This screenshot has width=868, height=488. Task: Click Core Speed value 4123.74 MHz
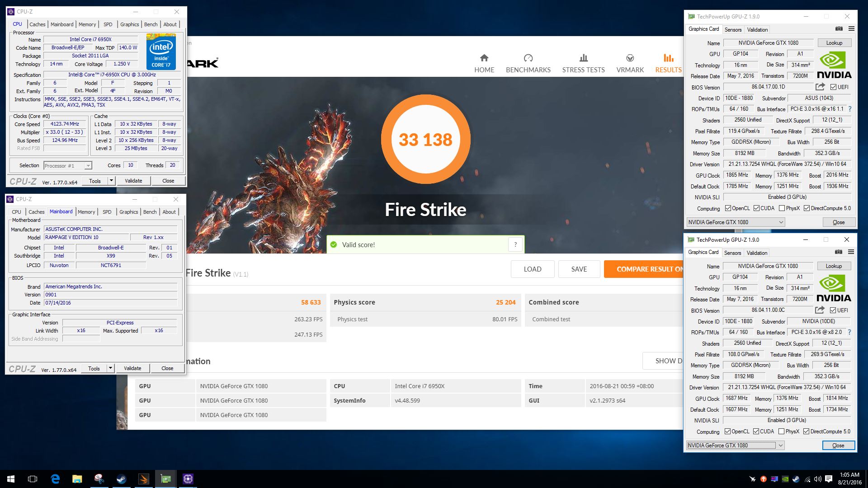(65, 124)
